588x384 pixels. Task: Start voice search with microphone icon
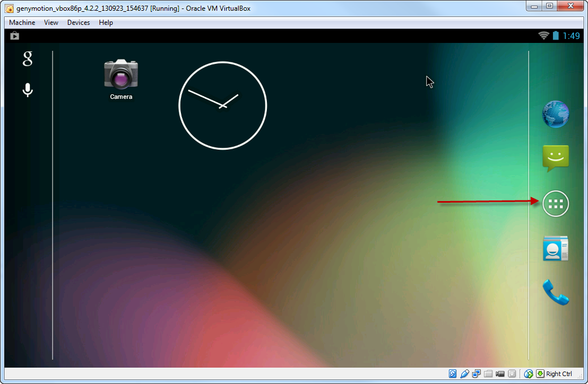click(x=27, y=90)
